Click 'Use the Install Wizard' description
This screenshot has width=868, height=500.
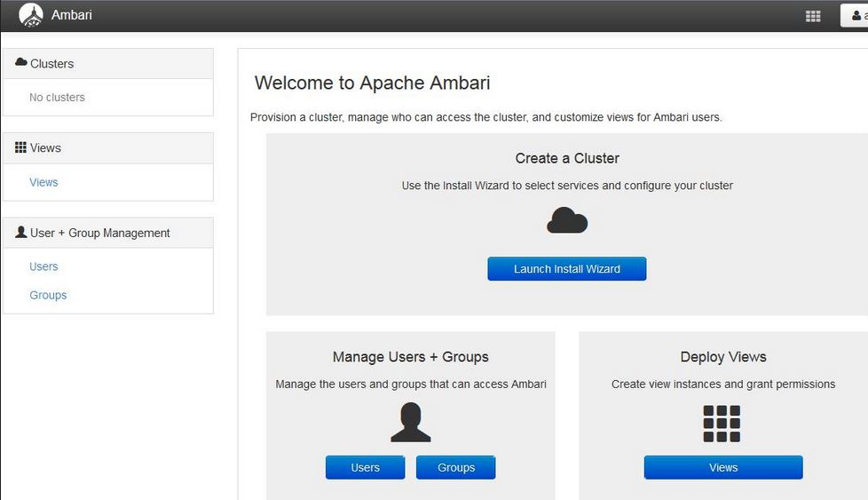click(567, 186)
